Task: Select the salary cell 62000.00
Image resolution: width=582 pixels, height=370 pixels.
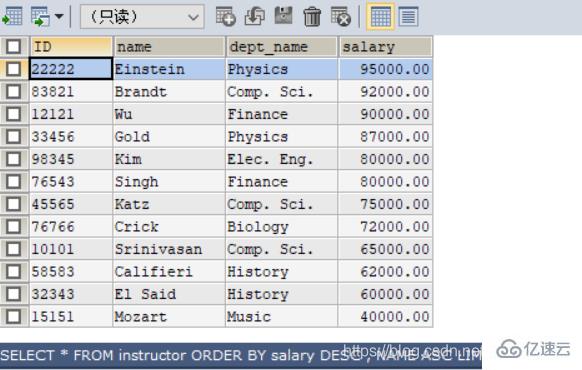Action: pyautogui.click(x=386, y=272)
